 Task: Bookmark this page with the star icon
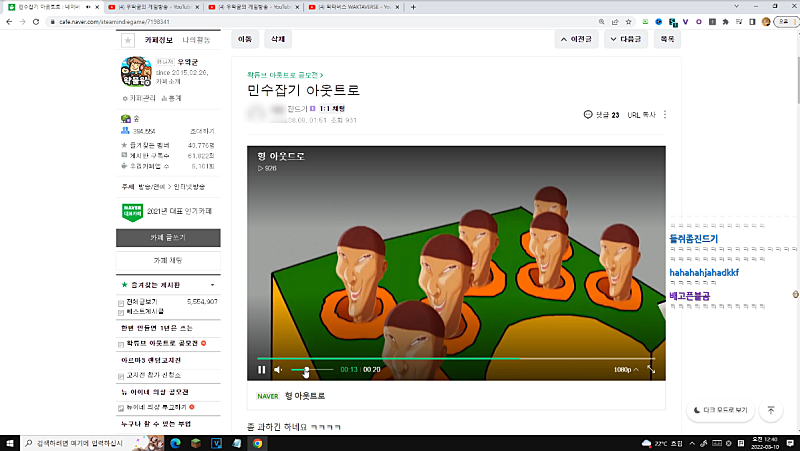[x=629, y=22]
